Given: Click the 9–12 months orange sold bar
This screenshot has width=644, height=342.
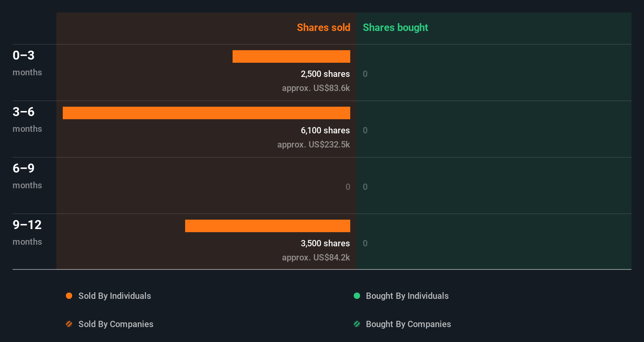Looking at the screenshot, I should click(267, 226).
